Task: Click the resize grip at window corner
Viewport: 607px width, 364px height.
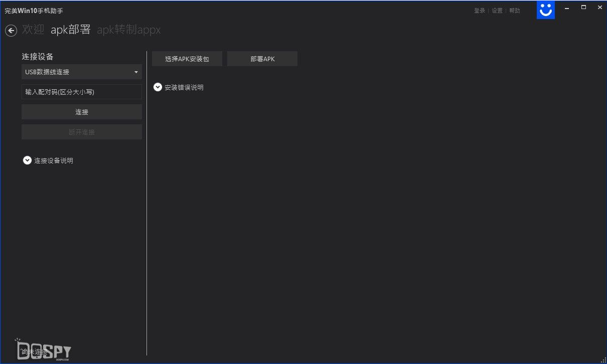Action: point(603,360)
